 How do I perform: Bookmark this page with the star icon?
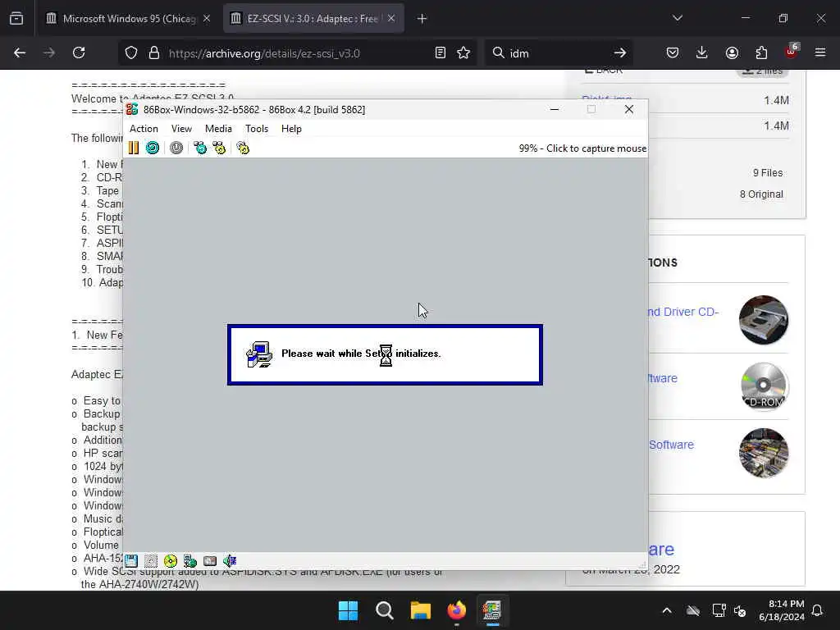click(x=463, y=53)
